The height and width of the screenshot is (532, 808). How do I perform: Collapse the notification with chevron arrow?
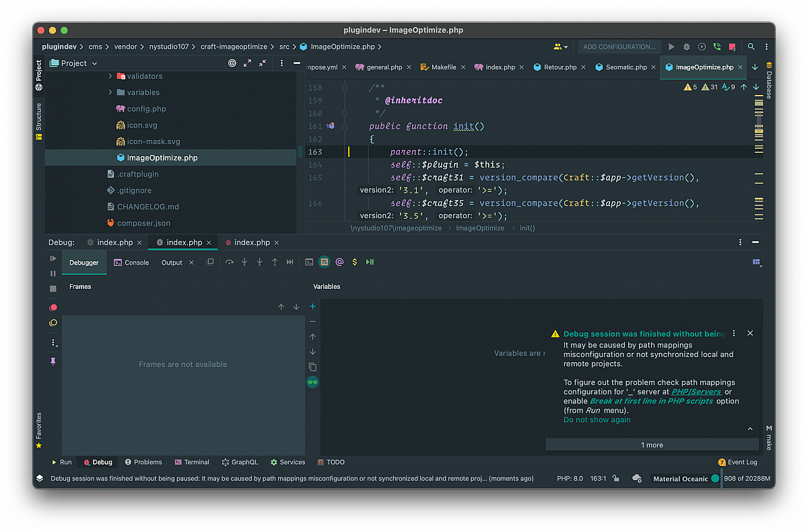[x=750, y=429]
